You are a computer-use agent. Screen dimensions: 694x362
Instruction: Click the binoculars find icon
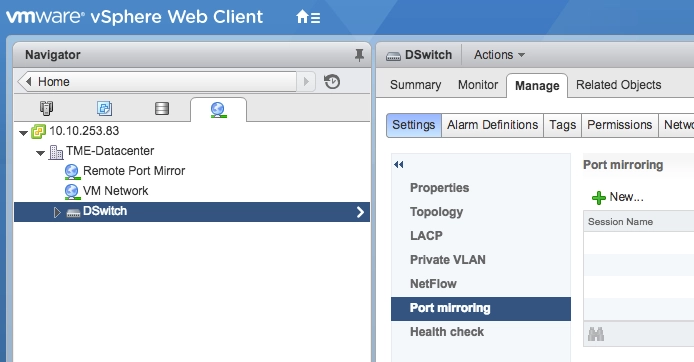(x=596, y=334)
